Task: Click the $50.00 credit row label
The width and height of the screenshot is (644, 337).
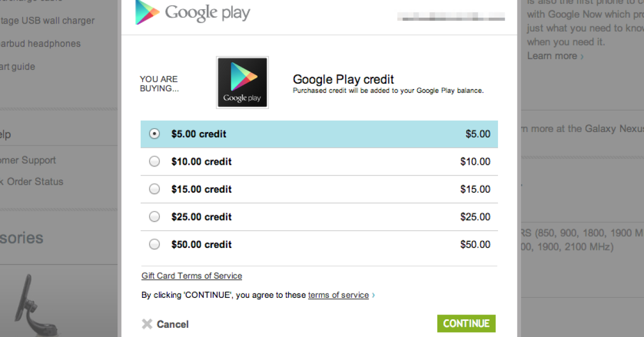Action: (x=201, y=245)
